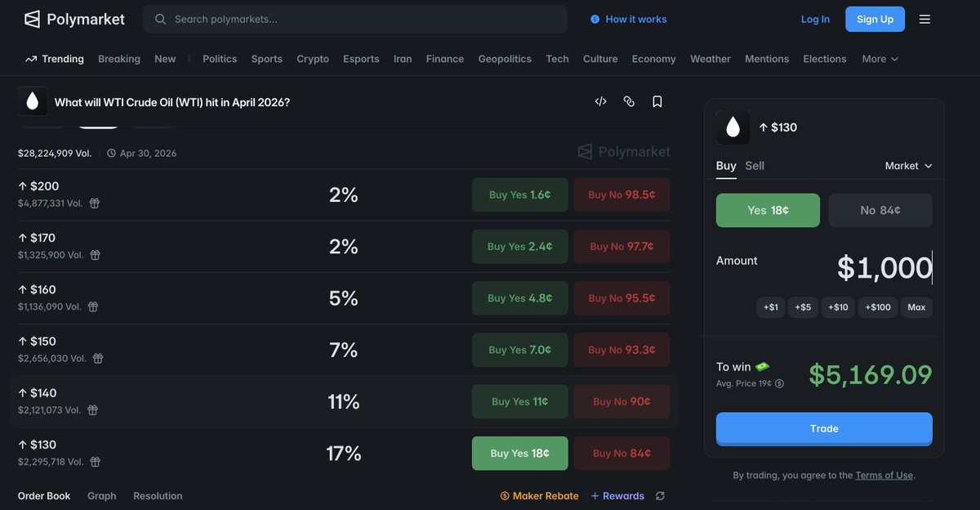Click Buy Yes 7.0¢ for $150
Image resolution: width=980 pixels, height=510 pixels.
(519, 350)
